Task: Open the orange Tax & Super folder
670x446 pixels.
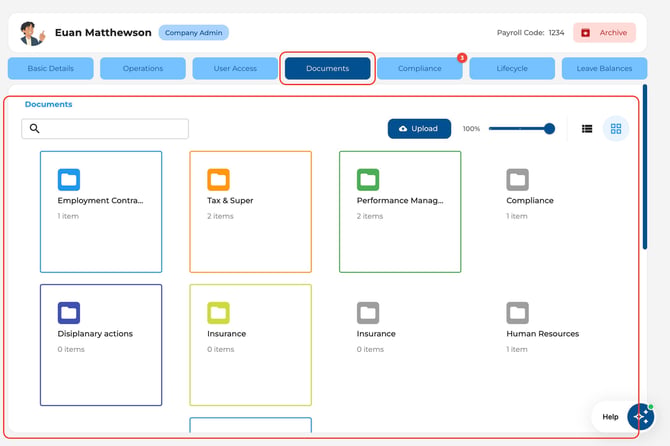Action: pos(250,211)
